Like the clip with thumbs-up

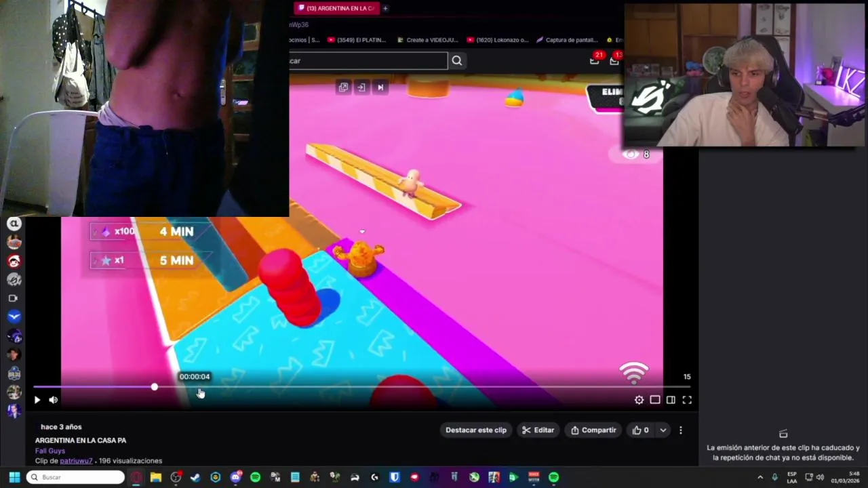(640, 430)
